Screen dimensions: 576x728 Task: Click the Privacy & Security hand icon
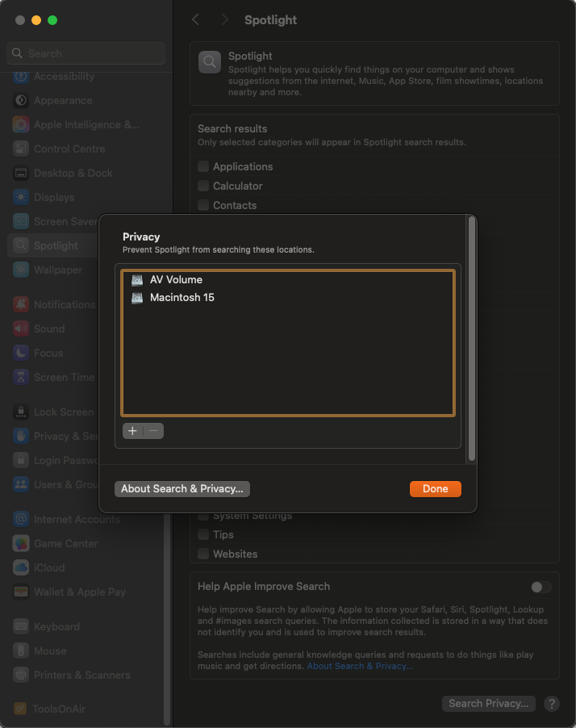click(x=21, y=436)
